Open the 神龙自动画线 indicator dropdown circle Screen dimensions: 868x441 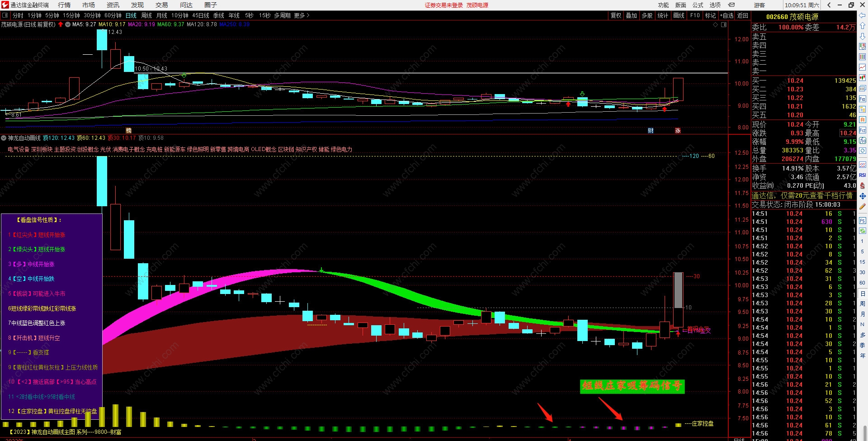(x=4, y=138)
